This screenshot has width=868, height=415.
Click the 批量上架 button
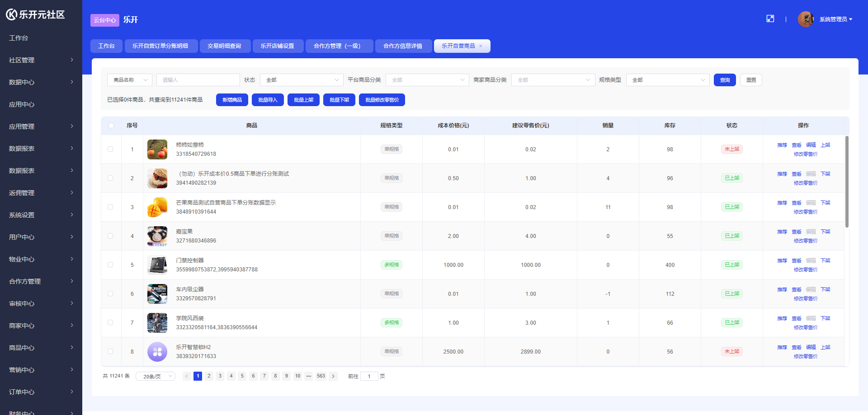[303, 100]
